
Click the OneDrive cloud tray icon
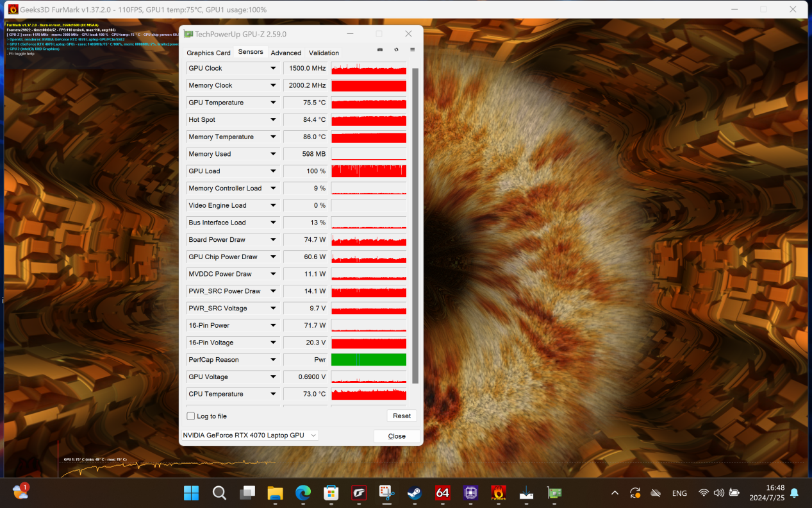coord(656,493)
